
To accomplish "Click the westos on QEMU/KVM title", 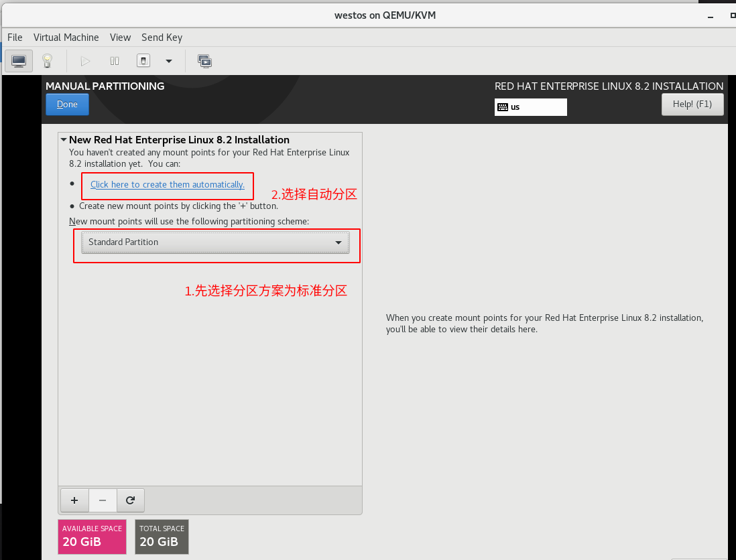I will pos(385,15).
